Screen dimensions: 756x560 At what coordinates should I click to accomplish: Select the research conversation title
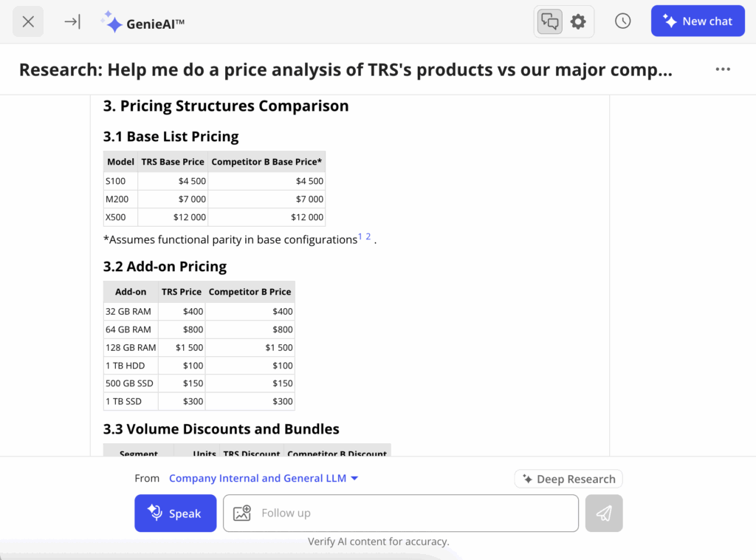coord(347,69)
